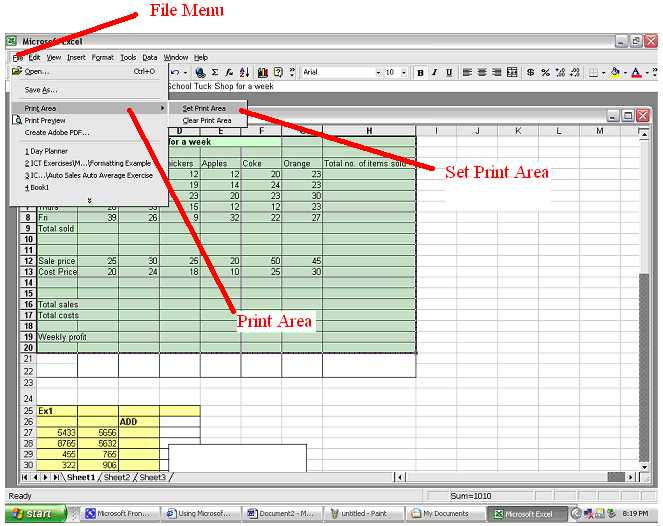
Task: Open the Tools menu
Action: tap(128, 58)
